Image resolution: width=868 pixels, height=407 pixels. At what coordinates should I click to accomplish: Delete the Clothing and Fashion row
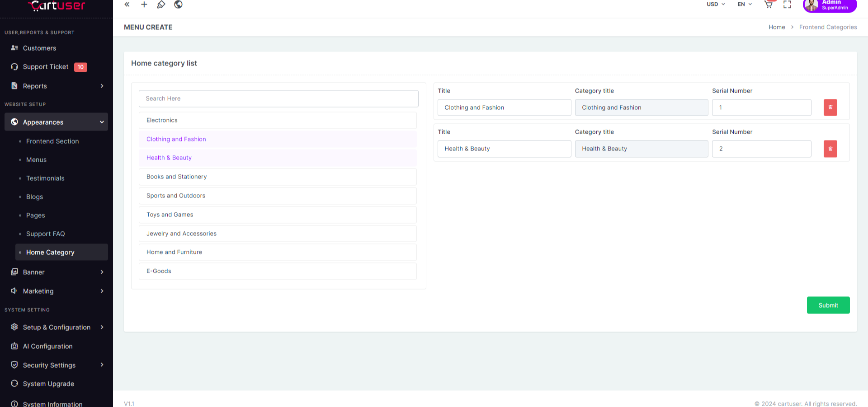(x=830, y=108)
